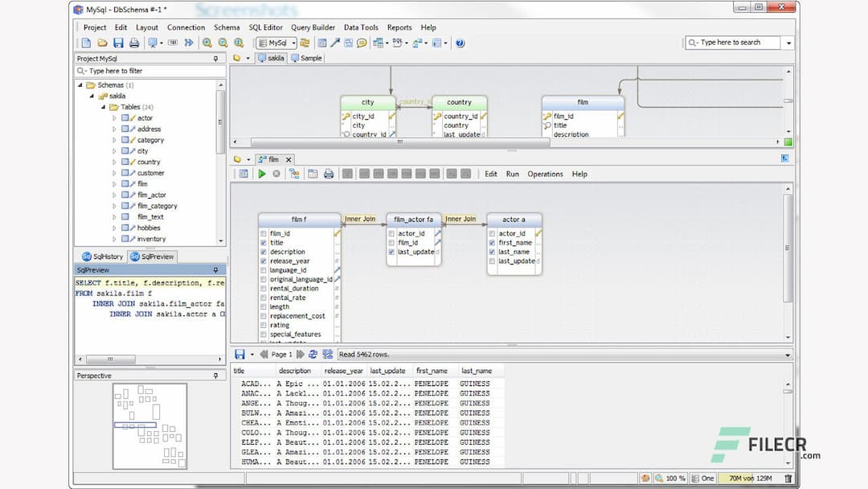Open the Operations menu in the query editor
This screenshot has width=868, height=489.
click(x=546, y=174)
